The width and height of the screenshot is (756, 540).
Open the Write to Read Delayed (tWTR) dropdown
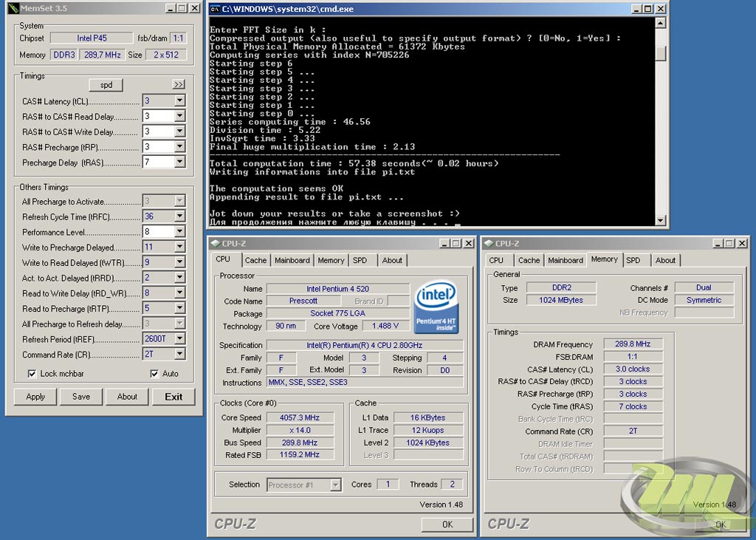click(x=179, y=262)
